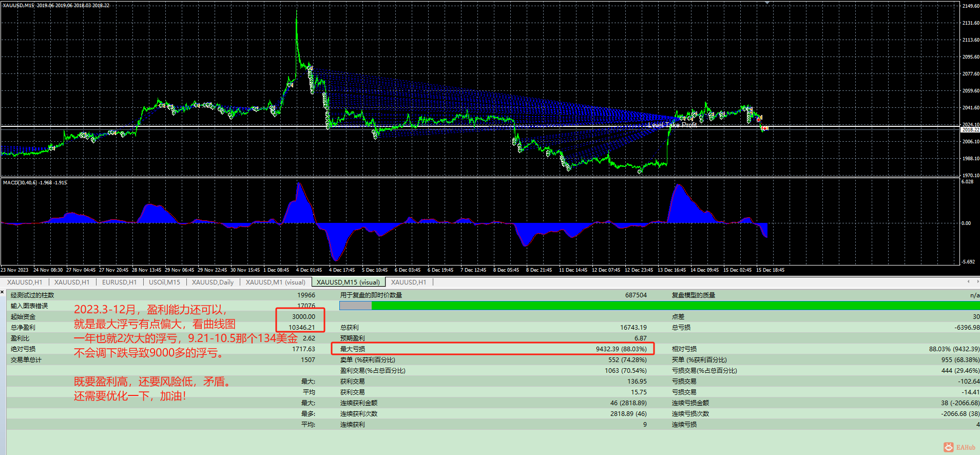The height and width of the screenshot is (455, 980).
Task: Click the profit factor value 2.62
Action: [309, 338]
